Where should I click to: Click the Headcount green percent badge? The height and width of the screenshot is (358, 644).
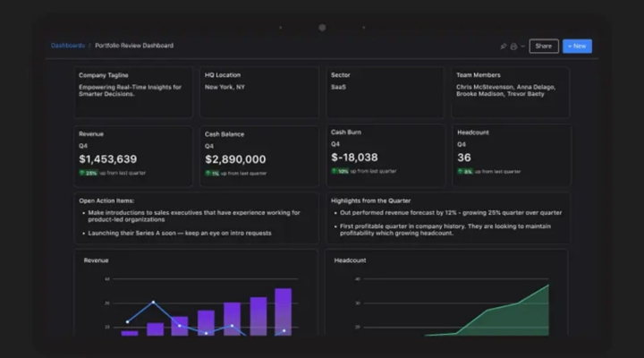[465, 172]
